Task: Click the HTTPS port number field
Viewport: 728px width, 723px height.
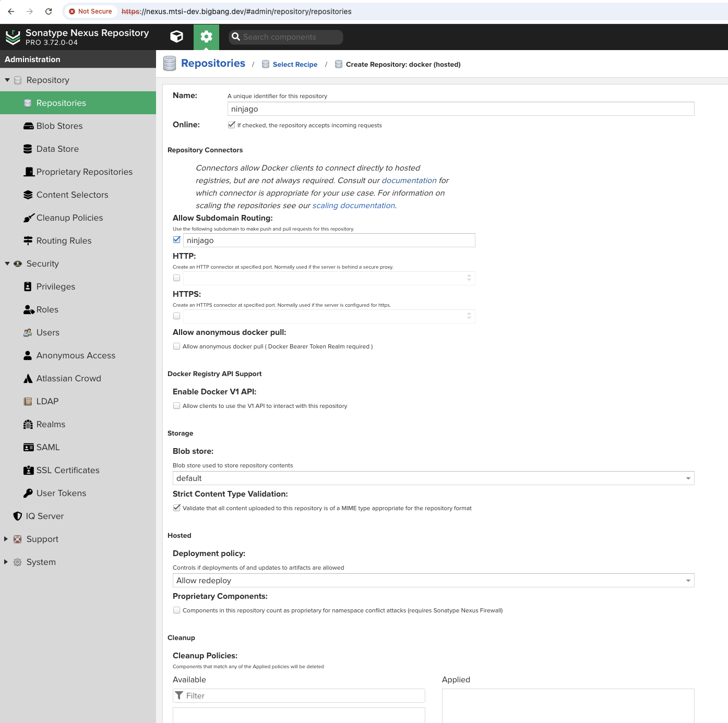Action: pyautogui.click(x=329, y=316)
